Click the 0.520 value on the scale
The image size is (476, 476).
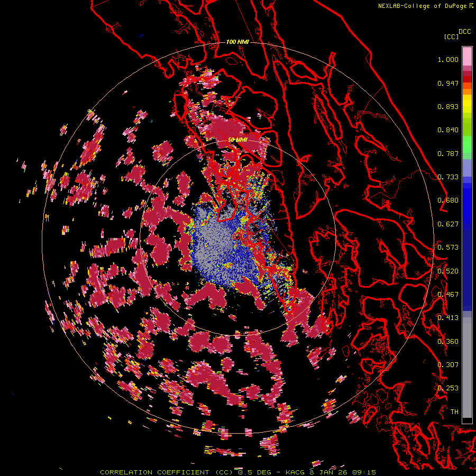448,271
